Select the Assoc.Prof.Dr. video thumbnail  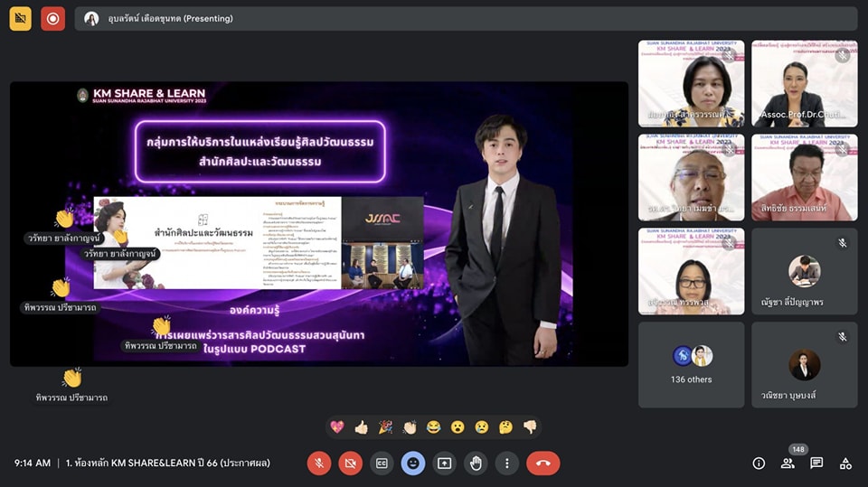[x=804, y=83]
